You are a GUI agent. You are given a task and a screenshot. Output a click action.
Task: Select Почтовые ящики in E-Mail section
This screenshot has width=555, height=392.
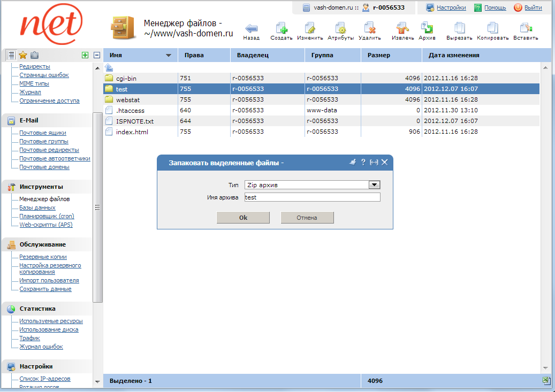[43, 133]
